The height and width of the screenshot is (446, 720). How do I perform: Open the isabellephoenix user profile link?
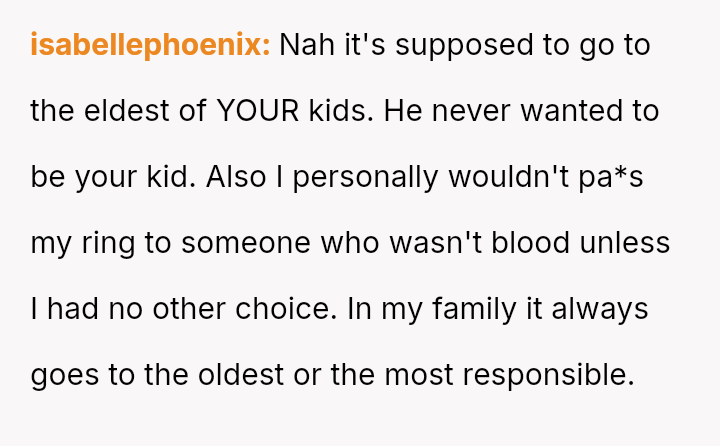(x=150, y=46)
